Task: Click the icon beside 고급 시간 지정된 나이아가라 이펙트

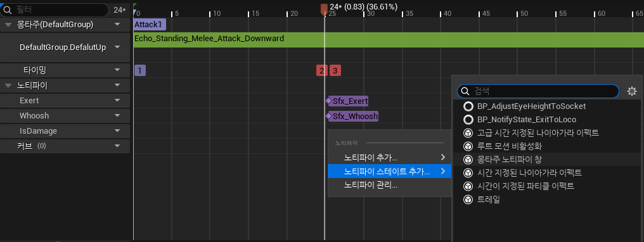Action: tap(468, 133)
